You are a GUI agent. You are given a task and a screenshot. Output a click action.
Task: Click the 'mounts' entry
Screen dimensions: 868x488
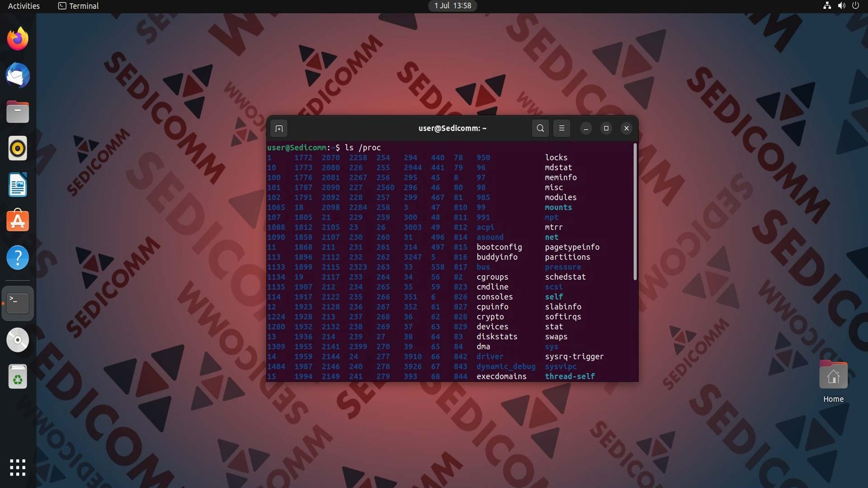558,207
